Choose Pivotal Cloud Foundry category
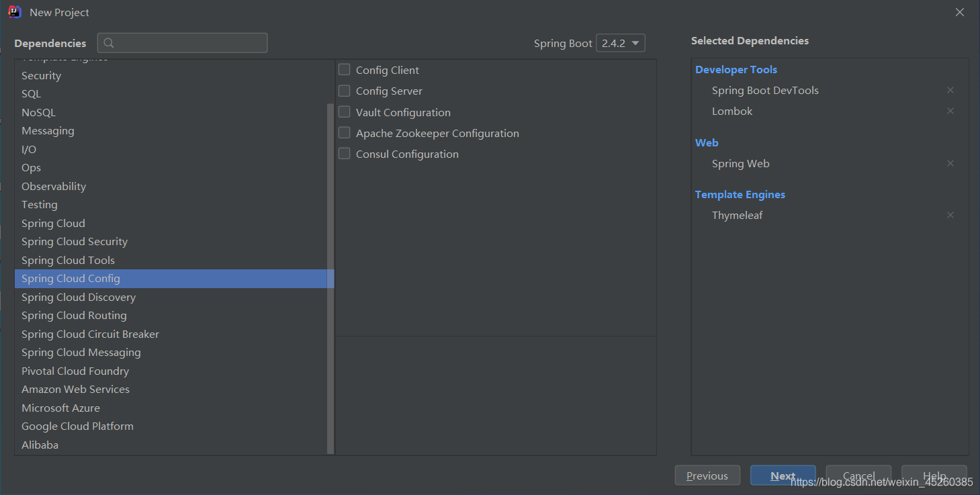Viewport: 980px width, 495px height. [171, 371]
